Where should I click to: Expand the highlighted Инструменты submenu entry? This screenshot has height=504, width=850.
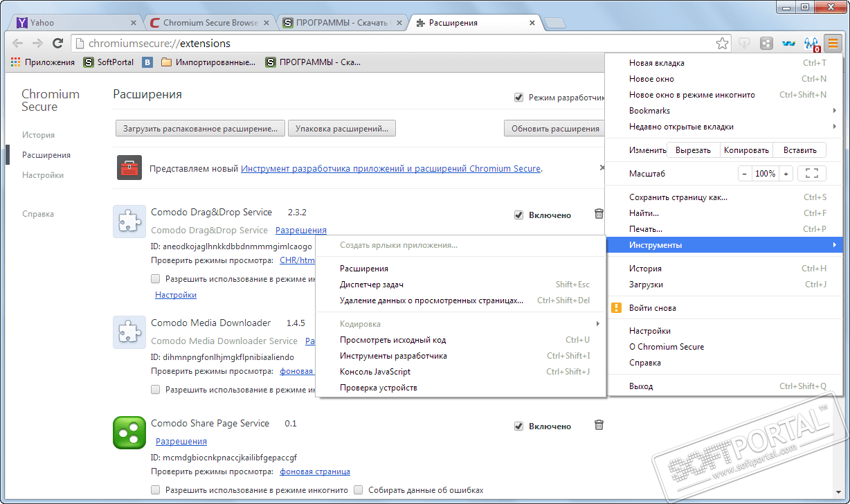[724, 245]
